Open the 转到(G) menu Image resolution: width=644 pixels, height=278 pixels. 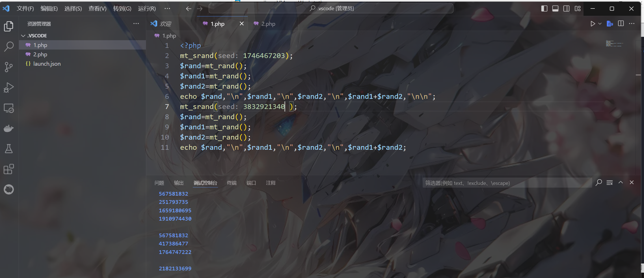(122, 8)
